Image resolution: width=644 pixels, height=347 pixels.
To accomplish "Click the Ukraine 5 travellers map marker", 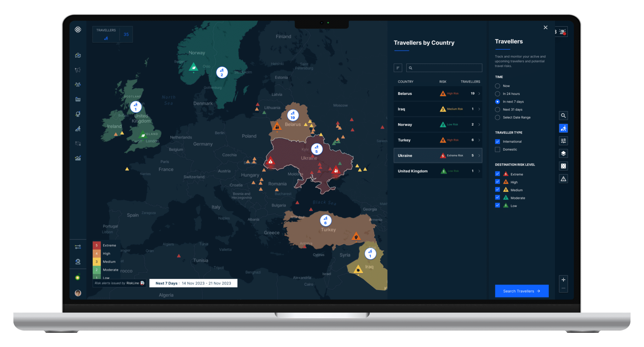I will (x=317, y=149).
